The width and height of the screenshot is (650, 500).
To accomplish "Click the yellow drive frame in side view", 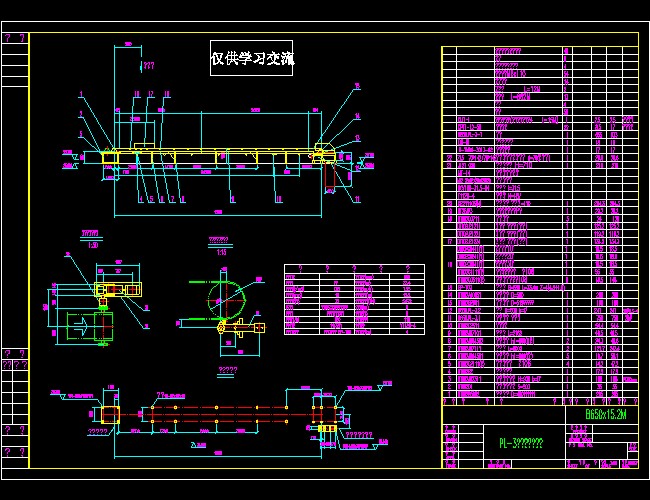I will [x=118, y=289].
